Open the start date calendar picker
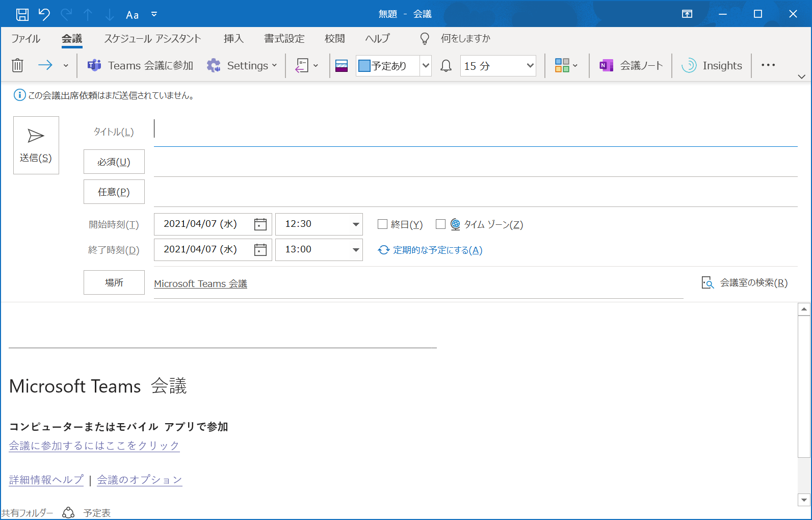The image size is (812, 520). [260, 224]
